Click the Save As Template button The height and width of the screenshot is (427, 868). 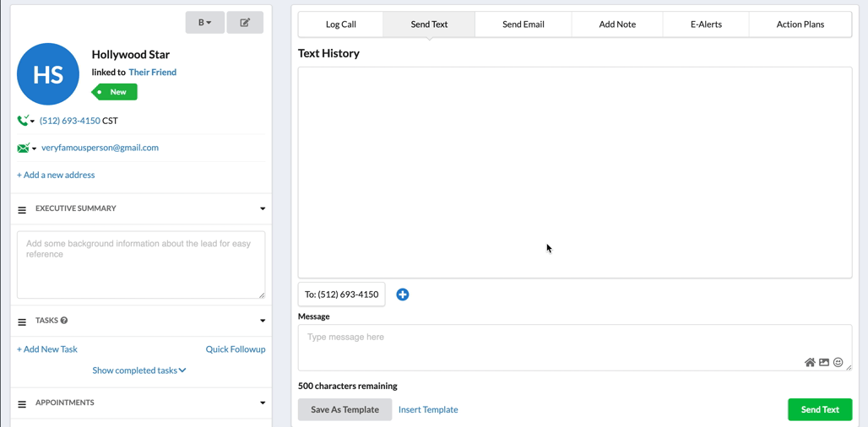pos(344,410)
